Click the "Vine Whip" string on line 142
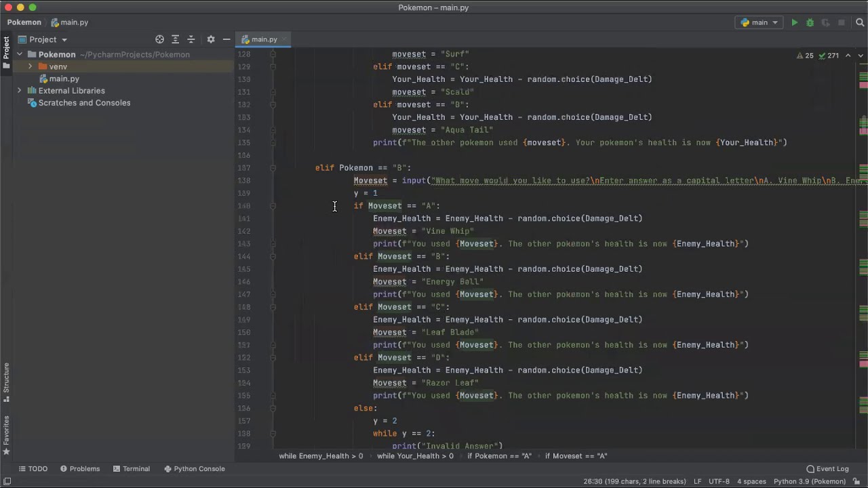Image resolution: width=868 pixels, height=488 pixels. pyautogui.click(x=448, y=231)
